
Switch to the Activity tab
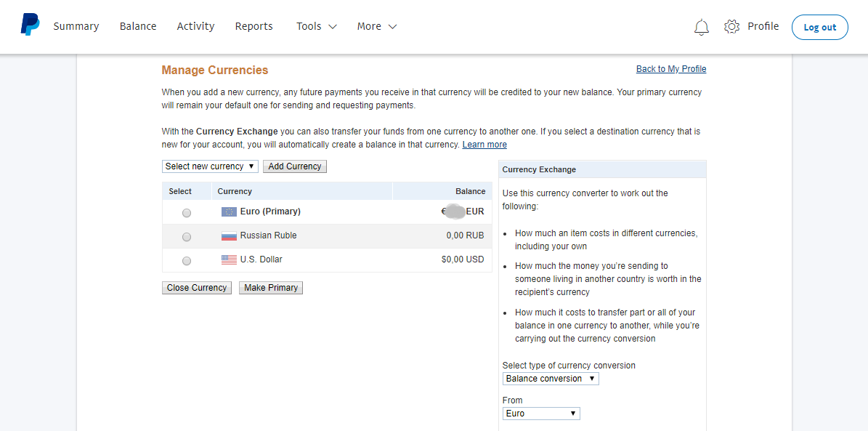pos(195,26)
